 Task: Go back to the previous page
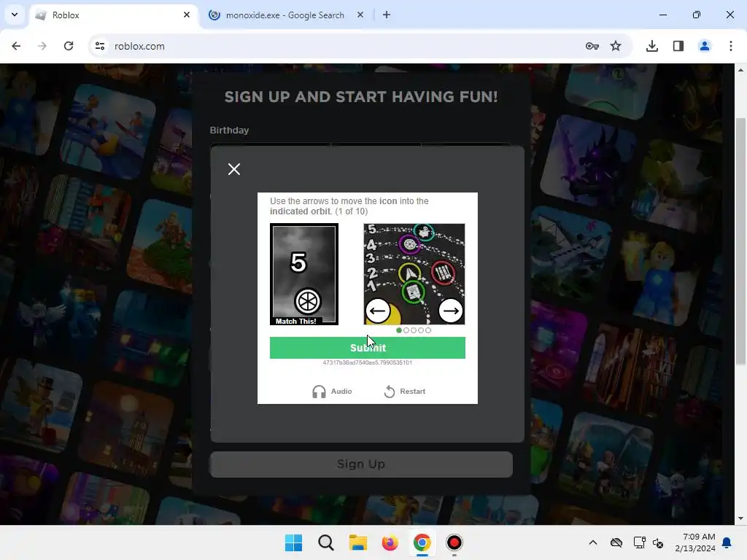(x=16, y=46)
